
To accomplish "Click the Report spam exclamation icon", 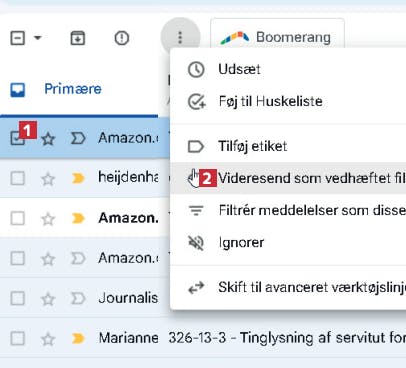I will 121,38.
